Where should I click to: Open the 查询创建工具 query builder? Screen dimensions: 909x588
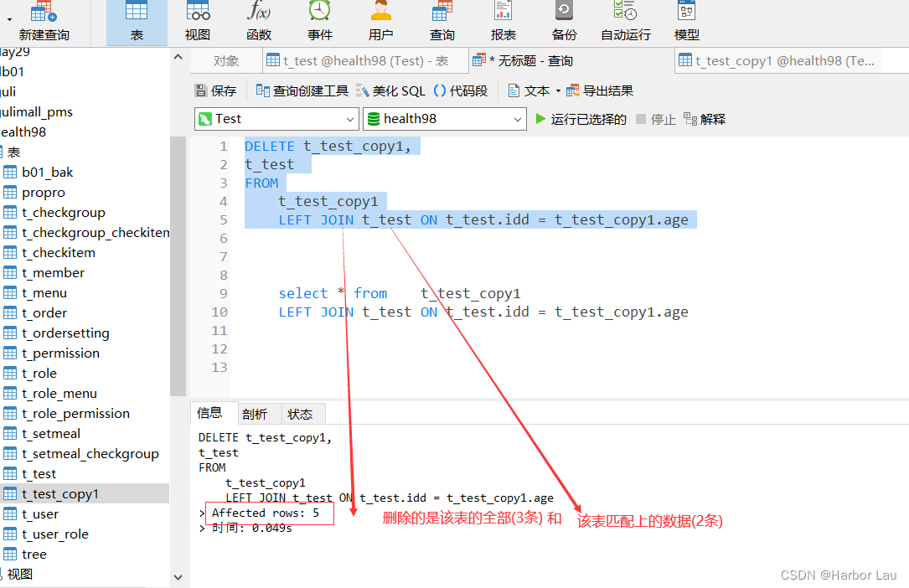[302, 91]
